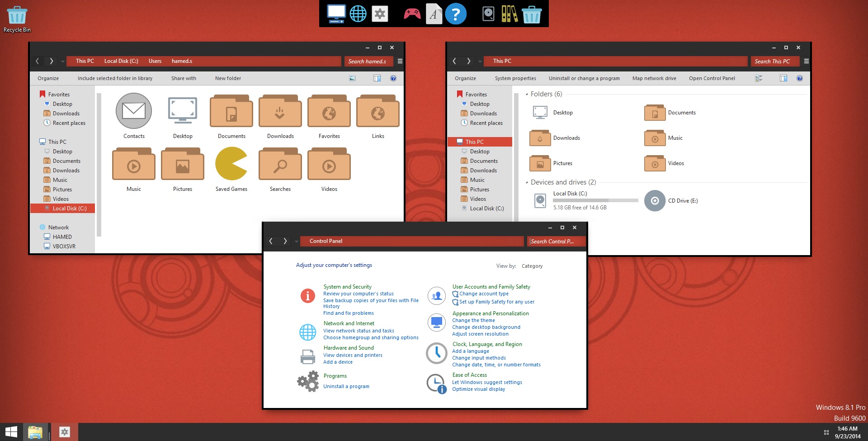Open the Uninstall a program link
Viewport: 868px width, 441px height.
pos(346,386)
